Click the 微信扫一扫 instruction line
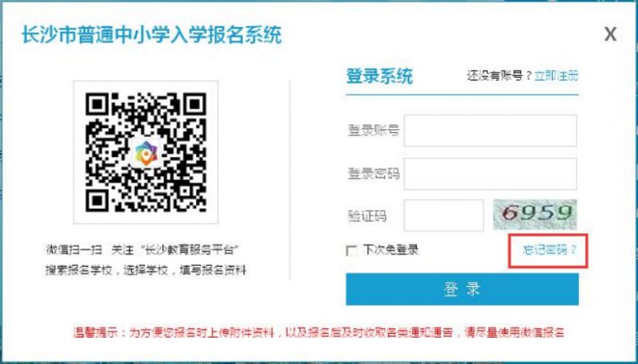This screenshot has width=638, height=364. [142, 250]
